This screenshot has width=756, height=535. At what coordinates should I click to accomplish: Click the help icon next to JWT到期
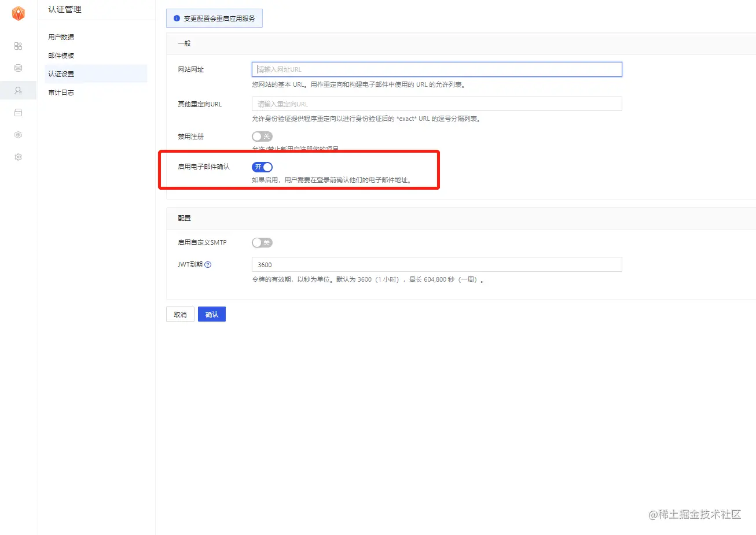208,265
